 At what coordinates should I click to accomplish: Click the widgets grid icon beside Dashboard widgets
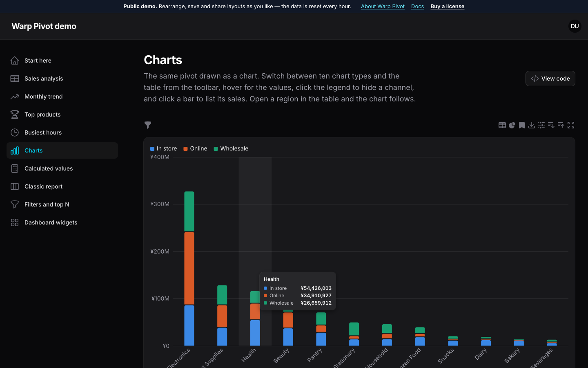pos(15,222)
